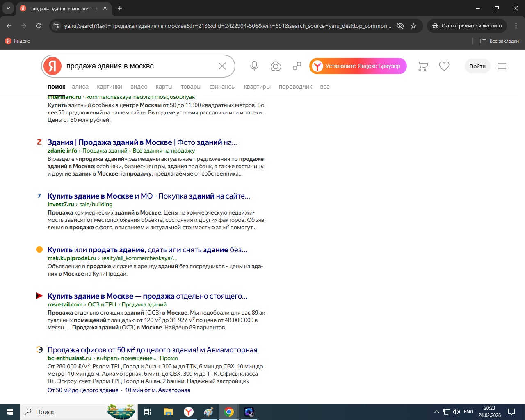Click the orange msk.kupiprodai.ru favicon
This screenshot has width=525, height=420.
[x=39, y=249]
